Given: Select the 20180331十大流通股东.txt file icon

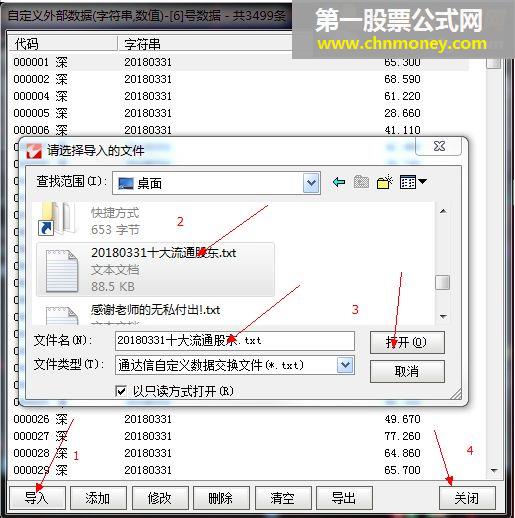Looking at the screenshot, I should pyautogui.click(x=62, y=271).
